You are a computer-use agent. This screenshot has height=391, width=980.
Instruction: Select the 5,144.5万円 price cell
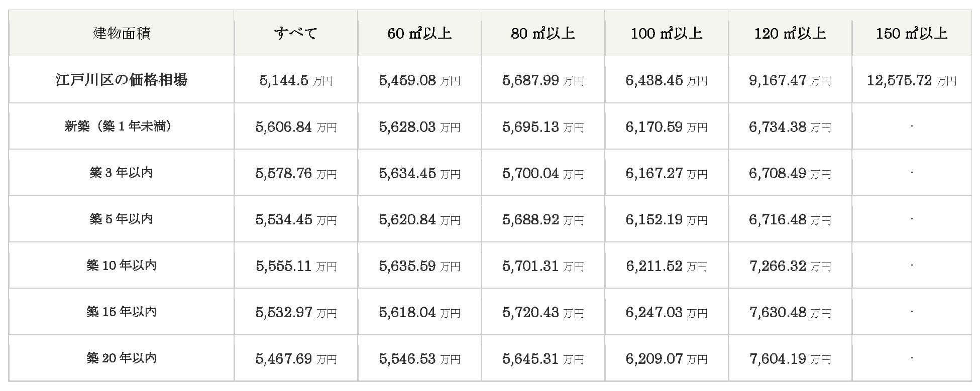[x=296, y=80]
